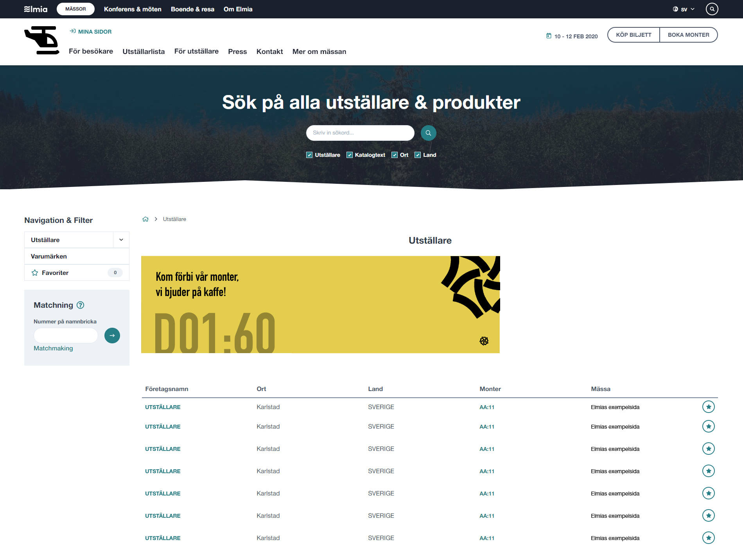This screenshot has width=743, height=560.
Task: Open the Press menu item
Action: [237, 51]
